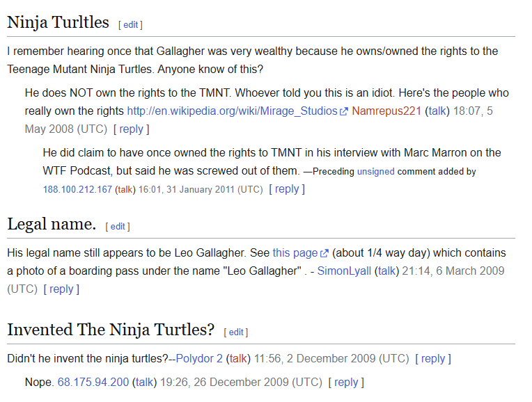The width and height of the screenshot is (532, 402).
Task: Click the unsigned comment link
Action: coord(376,171)
